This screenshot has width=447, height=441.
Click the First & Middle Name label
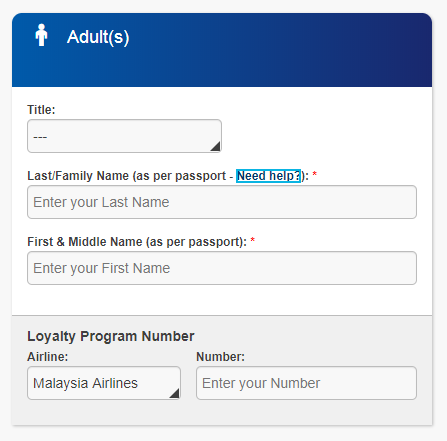tap(137, 242)
